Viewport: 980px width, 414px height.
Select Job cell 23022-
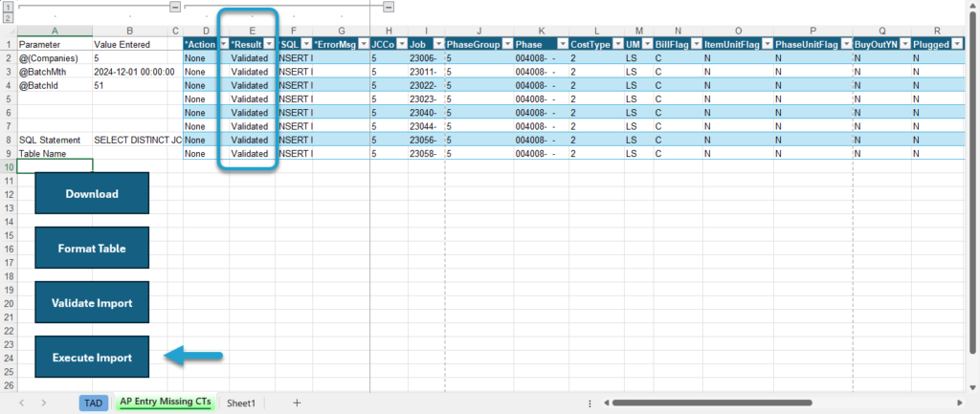426,85
